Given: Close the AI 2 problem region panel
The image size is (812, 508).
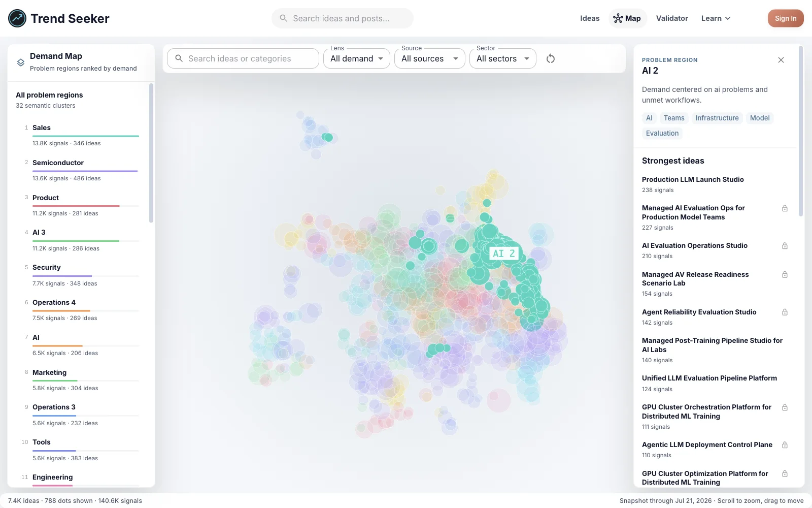Looking at the screenshot, I should [x=781, y=60].
